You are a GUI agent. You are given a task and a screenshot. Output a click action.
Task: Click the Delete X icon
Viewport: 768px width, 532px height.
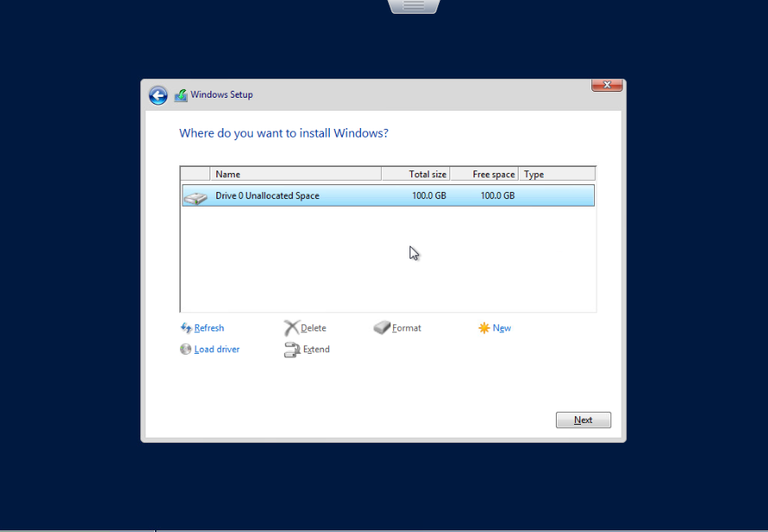pos(292,328)
